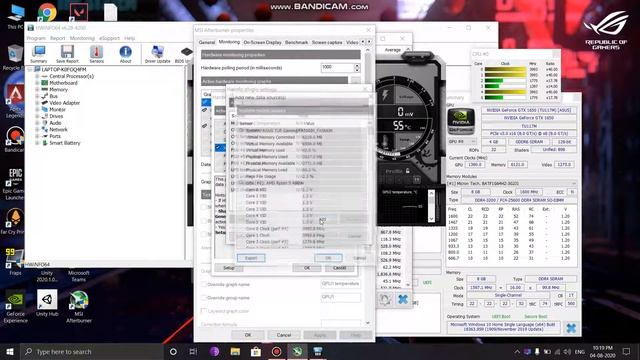
Task: Open the Report menu in HWiNFO64
Action: click(58, 38)
